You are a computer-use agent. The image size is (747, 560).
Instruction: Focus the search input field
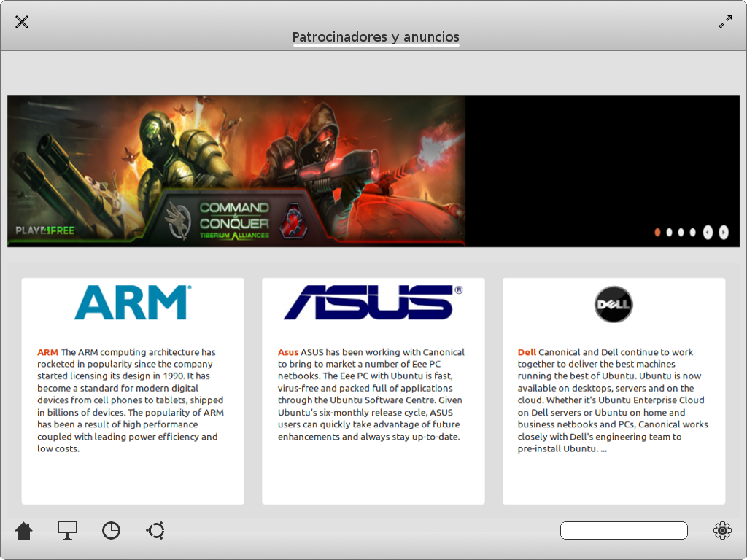pos(624,531)
